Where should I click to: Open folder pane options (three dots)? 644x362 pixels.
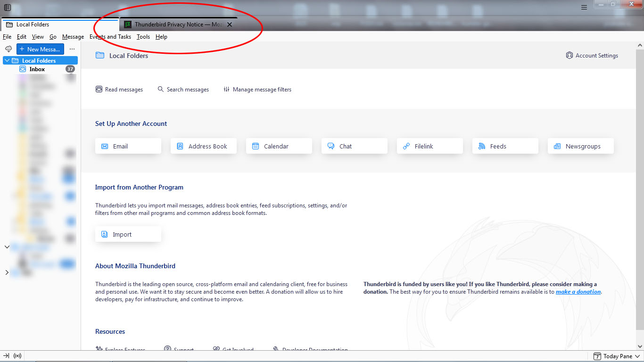(72, 49)
